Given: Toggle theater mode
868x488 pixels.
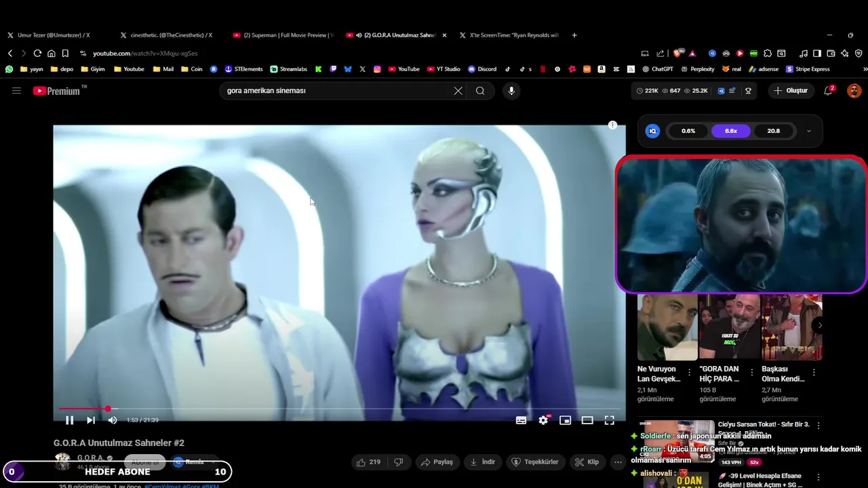Looking at the screenshot, I should tap(587, 420).
